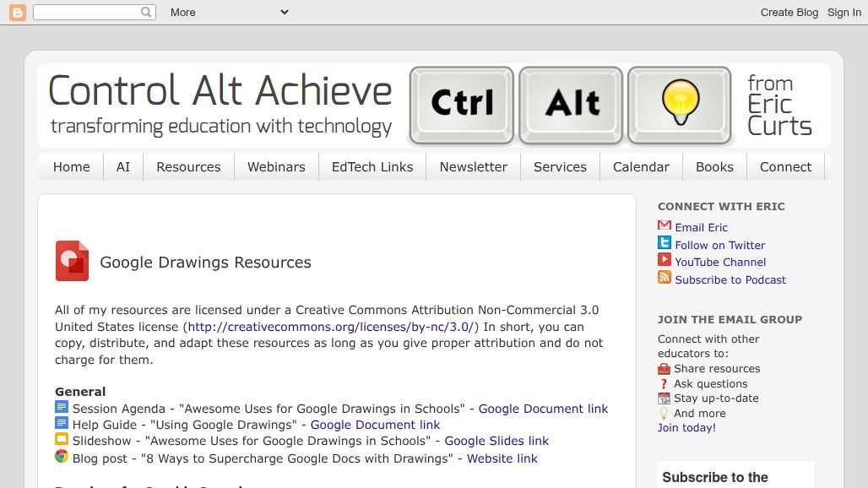Click the lightbulb key in the header graphic
The image size is (868, 488).
point(680,106)
